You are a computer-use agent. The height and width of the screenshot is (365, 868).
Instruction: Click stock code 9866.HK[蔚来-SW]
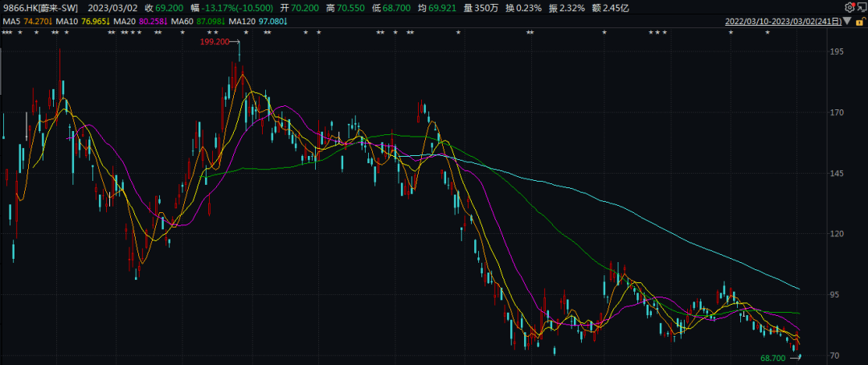click(39, 8)
